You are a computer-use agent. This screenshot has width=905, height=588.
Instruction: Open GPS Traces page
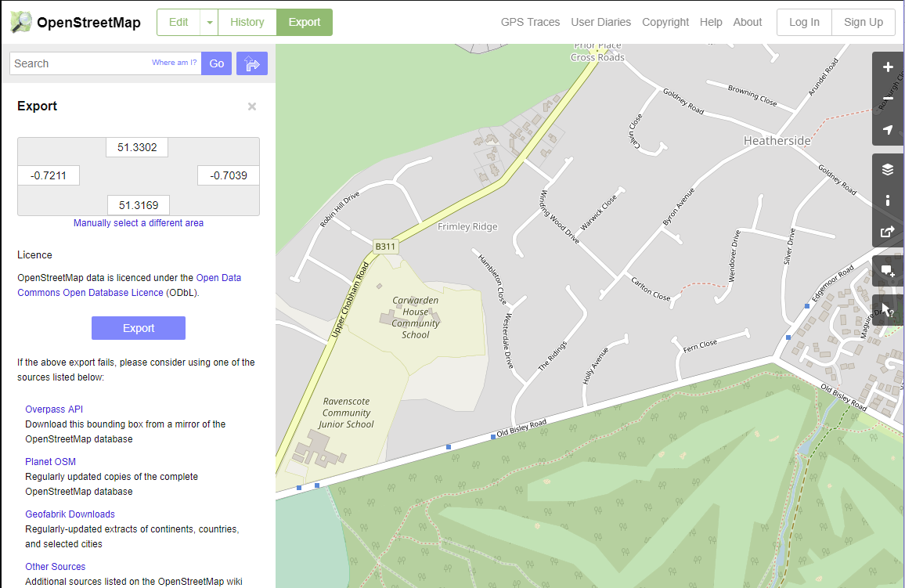530,22
